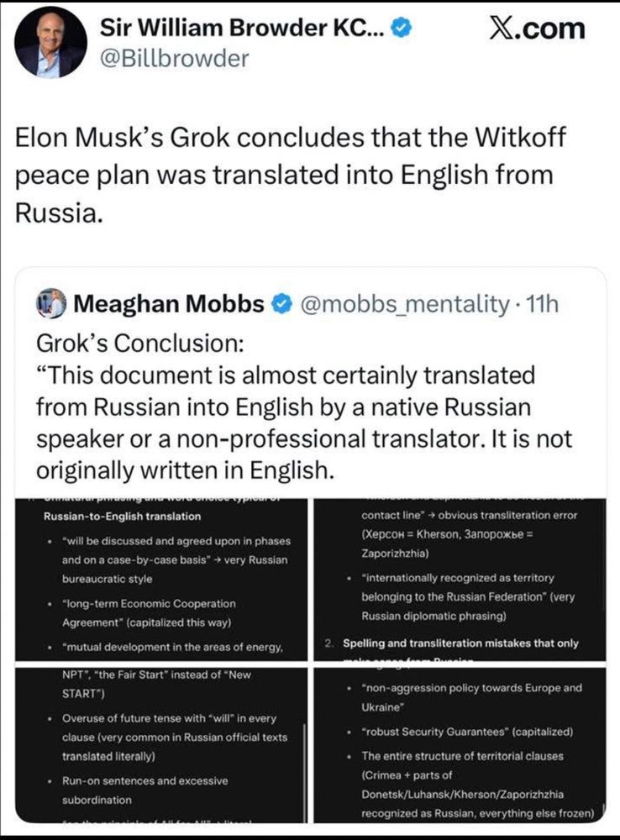The height and width of the screenshot is (840, 620).
Task: Click main post text about Witkoff peace plan
Action: [286, 175]
